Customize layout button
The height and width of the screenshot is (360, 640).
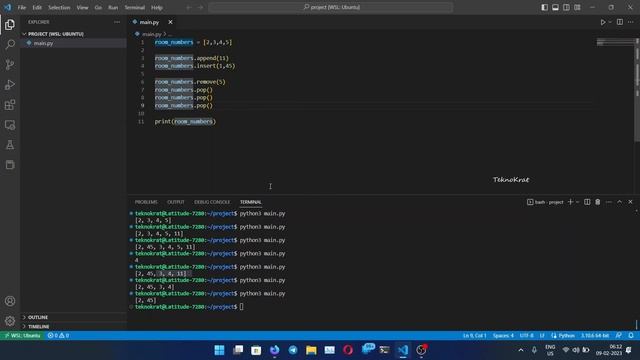577,7
